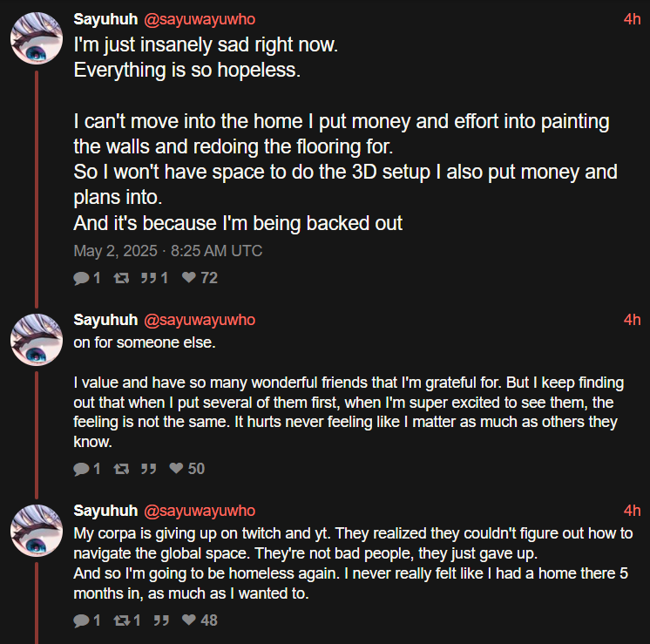
Task: Quote the third post about corpa
Action: click(160, 620)
